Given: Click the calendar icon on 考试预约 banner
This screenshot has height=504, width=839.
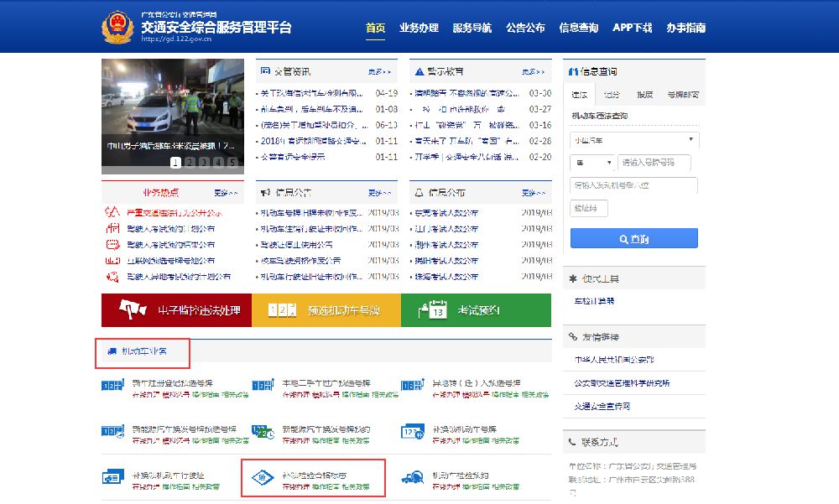Looking at the screenshot, I should coord(432,309).
